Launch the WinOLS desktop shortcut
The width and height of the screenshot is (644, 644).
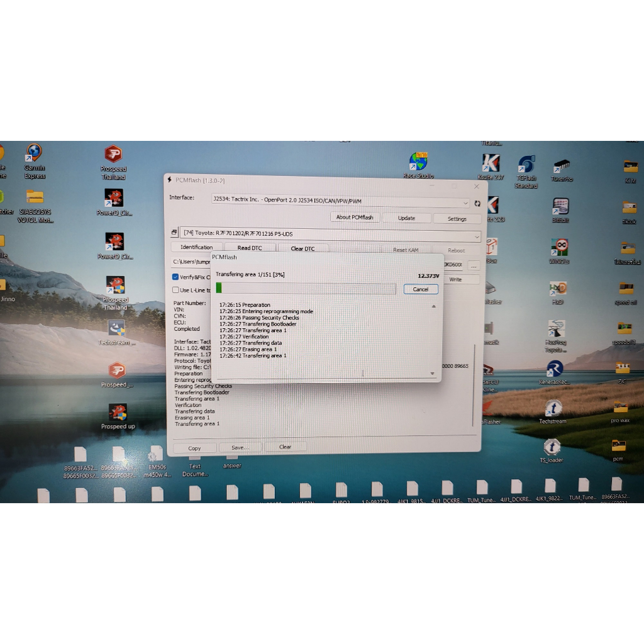point(559,252)
